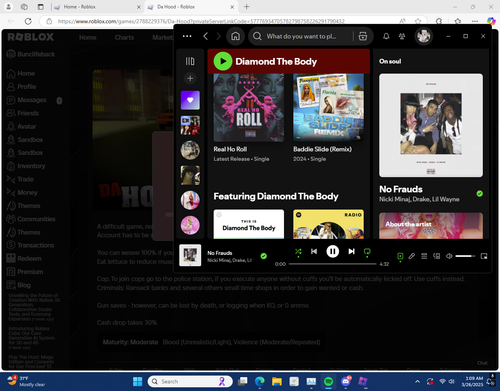Go forward in Spotify navigation

(219, 36)
